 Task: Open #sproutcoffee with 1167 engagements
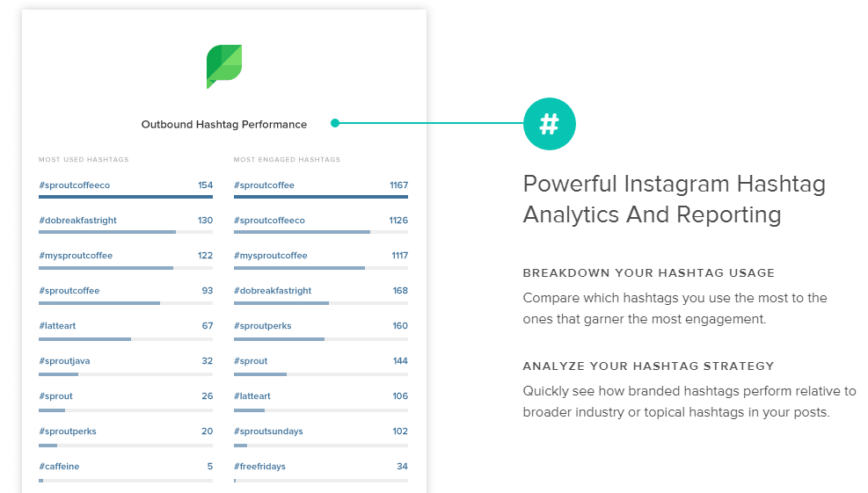click(x=264, y=185)
